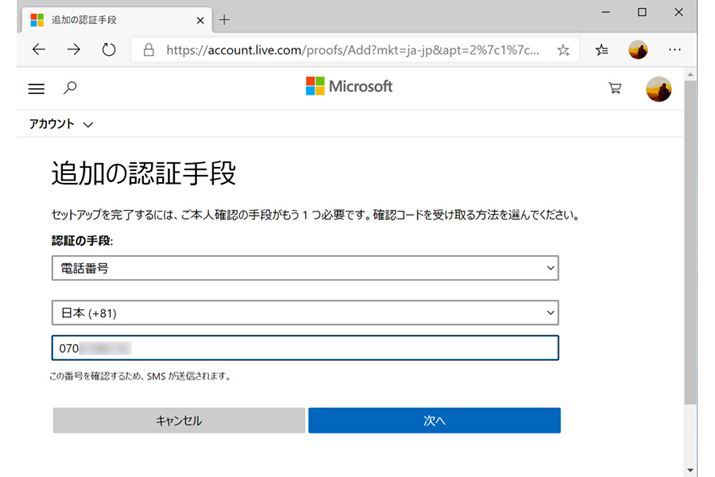Screen dimensions: 715x477
Task: Open the favorites list icon
Action: tap(602, 49)
